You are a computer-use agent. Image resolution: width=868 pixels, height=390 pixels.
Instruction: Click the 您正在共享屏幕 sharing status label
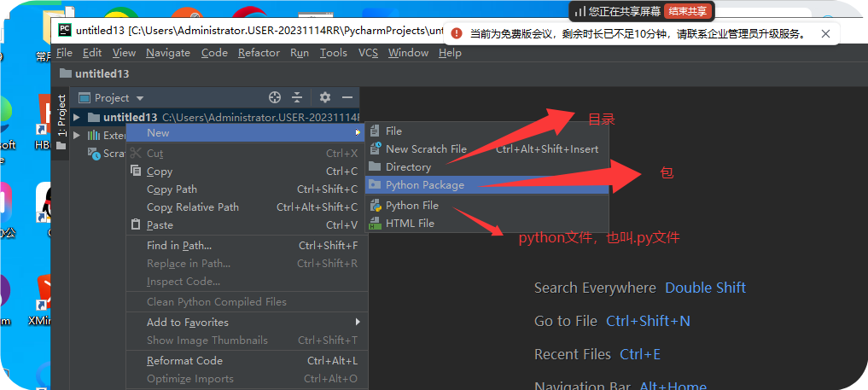[x=625, y=11]
